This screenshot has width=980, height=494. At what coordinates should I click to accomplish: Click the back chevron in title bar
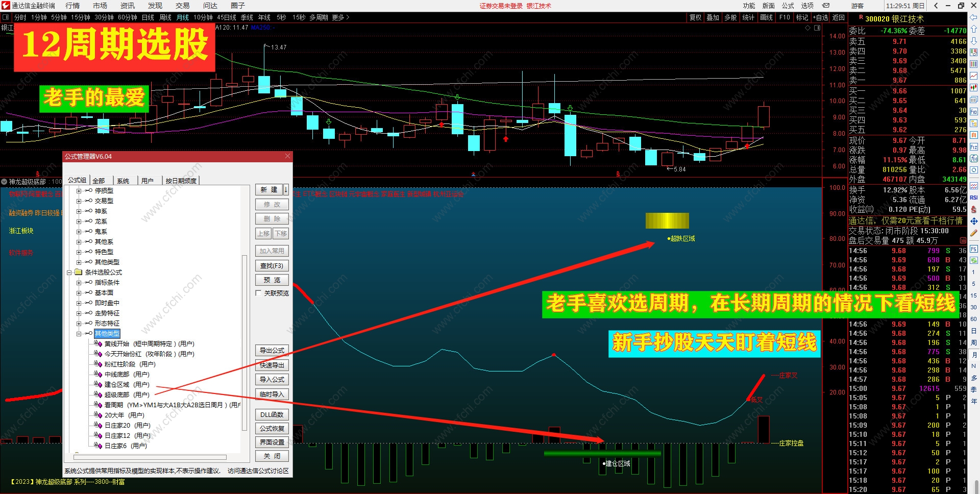coord(936,6)
